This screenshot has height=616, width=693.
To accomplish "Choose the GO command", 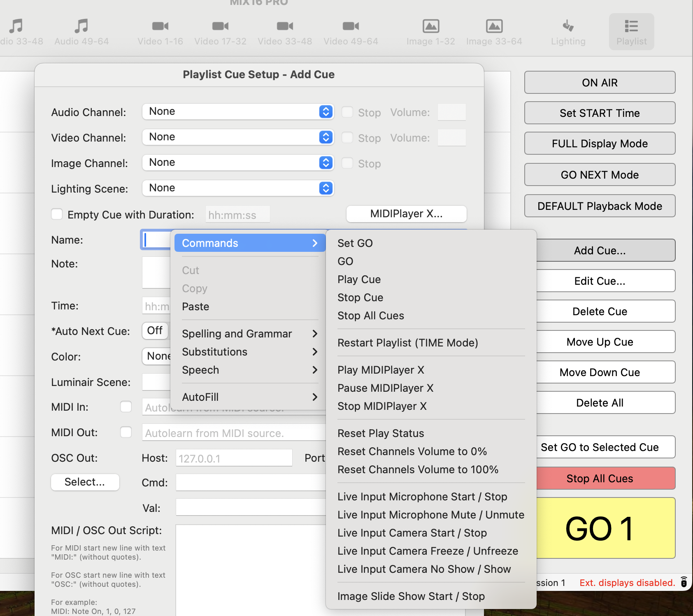I will click(x=431, y=261).
